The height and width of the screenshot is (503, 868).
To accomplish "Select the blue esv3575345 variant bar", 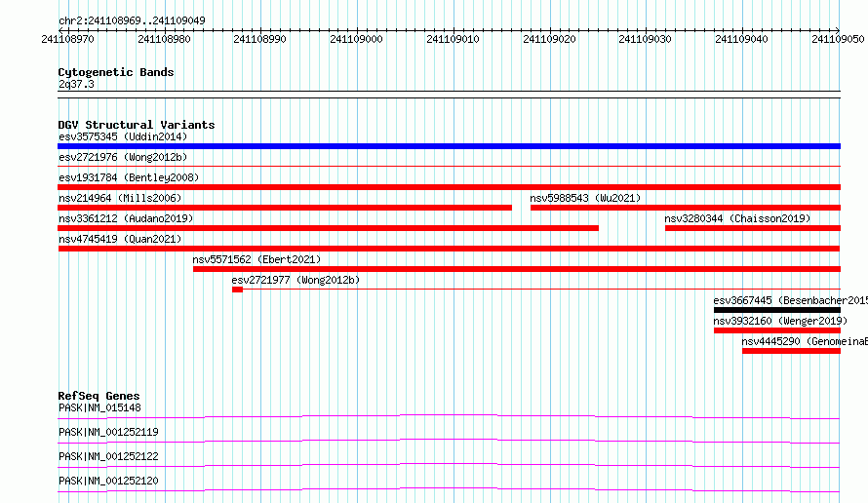I will coord(449,146).
